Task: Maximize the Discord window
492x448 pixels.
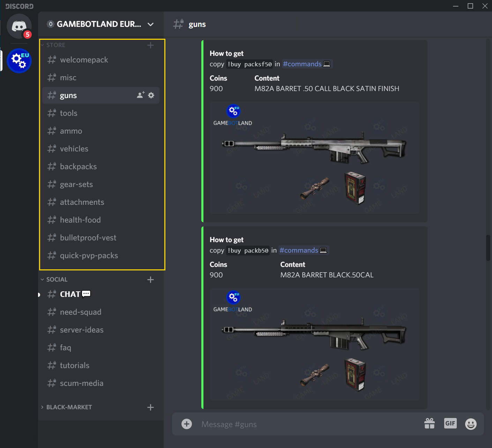Action: (470, 6)
